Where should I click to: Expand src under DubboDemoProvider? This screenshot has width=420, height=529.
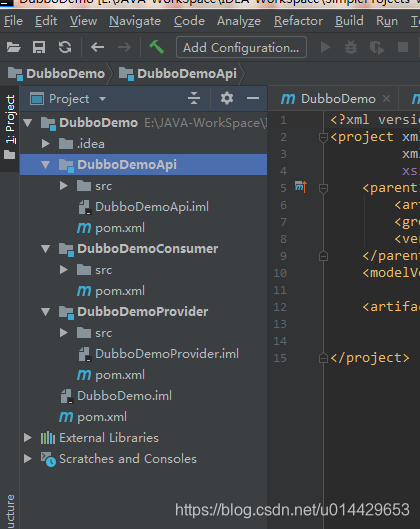63,333
